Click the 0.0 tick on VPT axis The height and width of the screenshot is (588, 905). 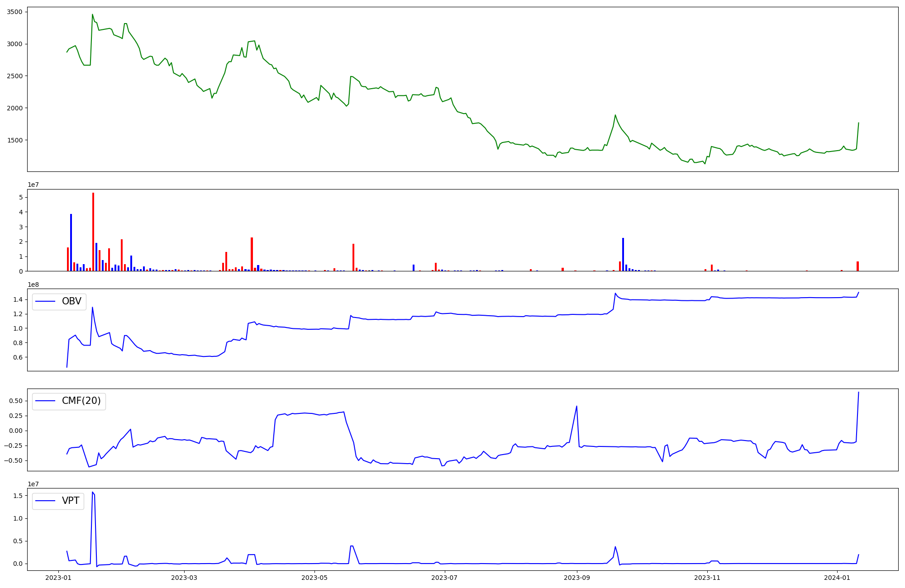(x=18, y=564)
